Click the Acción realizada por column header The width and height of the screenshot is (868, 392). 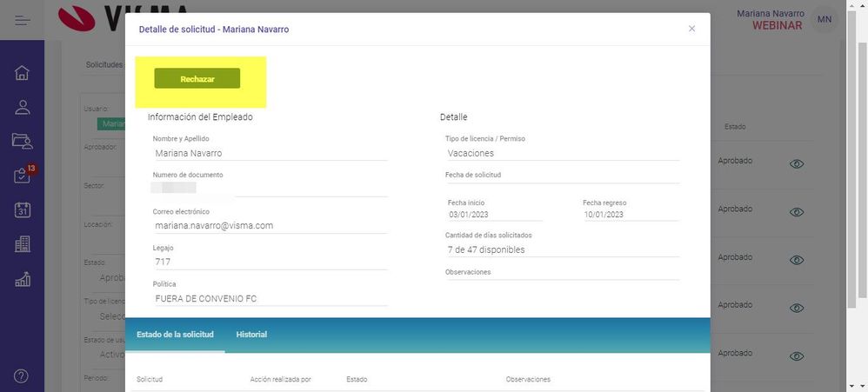[x=281, y=379]
